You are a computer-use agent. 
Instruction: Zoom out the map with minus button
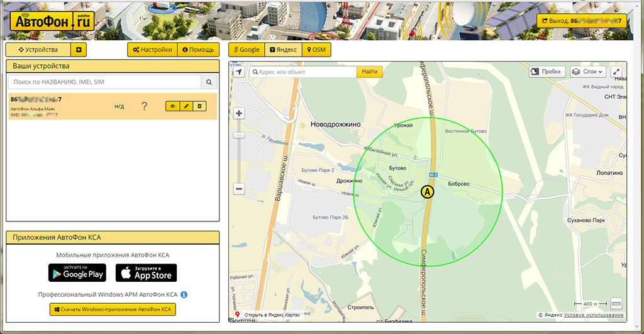tap(239, 189)
